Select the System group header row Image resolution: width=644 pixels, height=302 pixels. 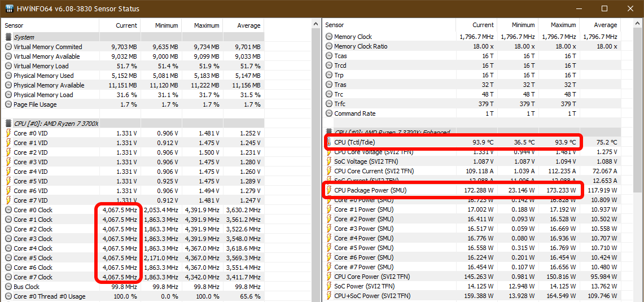[132, 37]
